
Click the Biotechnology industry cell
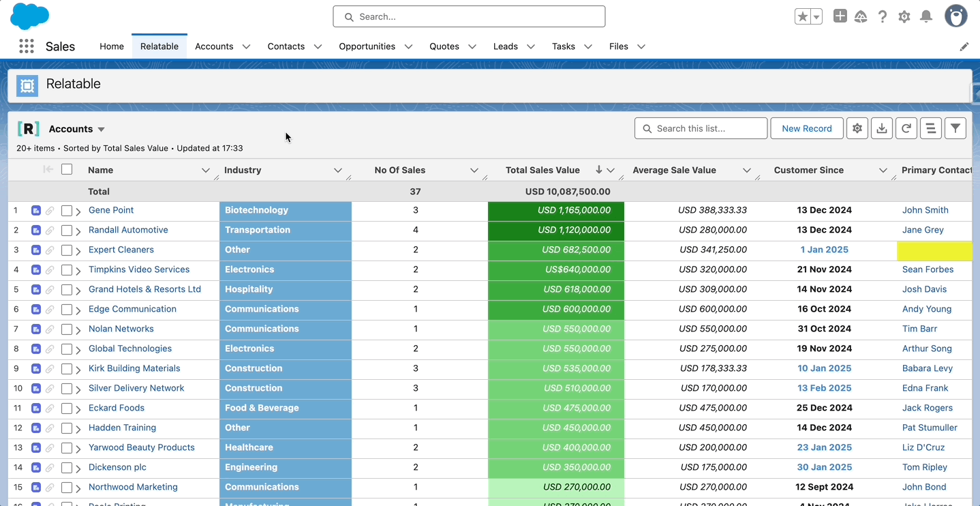tap(286, 211)
